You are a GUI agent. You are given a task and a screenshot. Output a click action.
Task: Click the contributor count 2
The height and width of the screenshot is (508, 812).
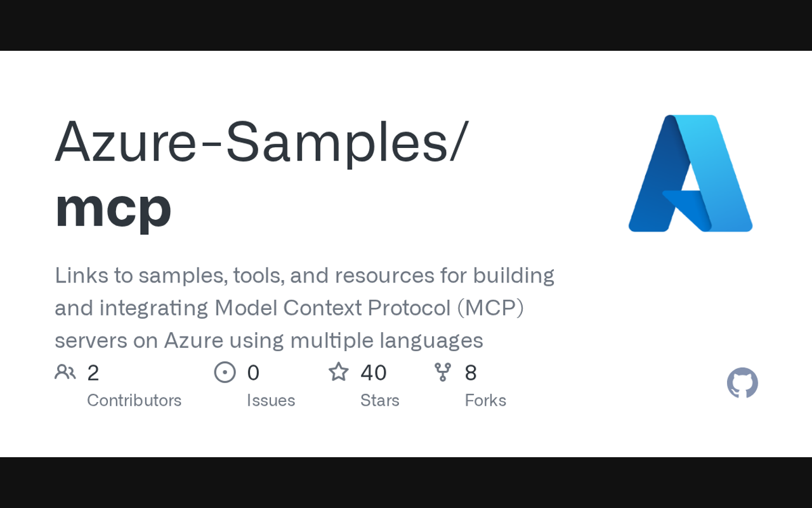pyautogui.click(x=93, y=373)
